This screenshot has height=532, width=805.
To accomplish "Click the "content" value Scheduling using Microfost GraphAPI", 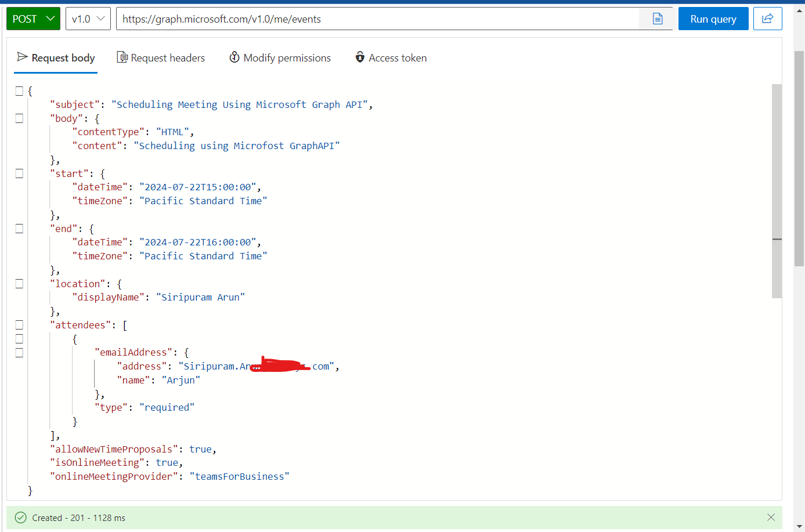I will [x=237, y=146].
